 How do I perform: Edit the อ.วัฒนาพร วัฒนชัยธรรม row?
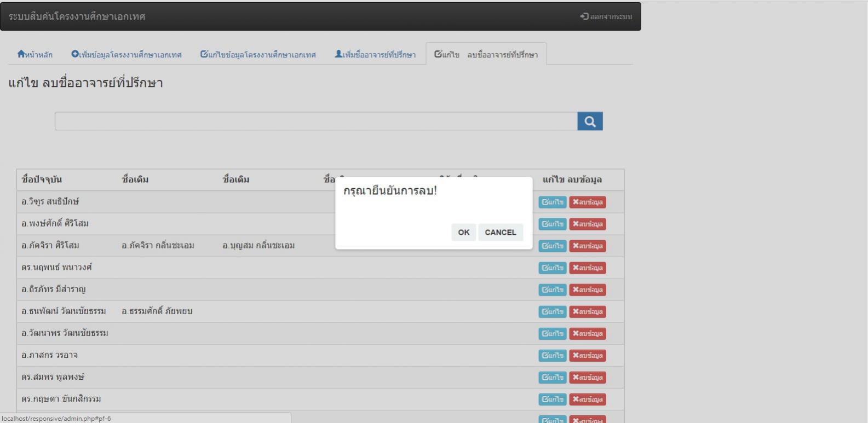(553, 333)
